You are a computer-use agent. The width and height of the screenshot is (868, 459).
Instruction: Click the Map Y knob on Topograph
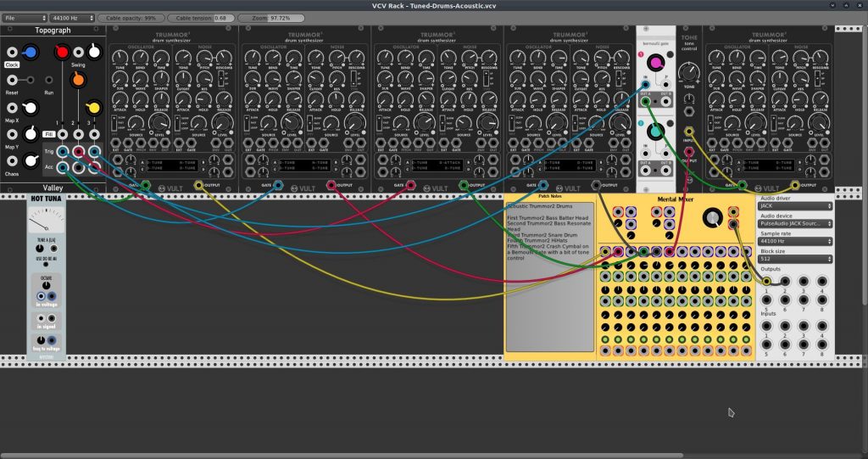[x=31, y=133]
